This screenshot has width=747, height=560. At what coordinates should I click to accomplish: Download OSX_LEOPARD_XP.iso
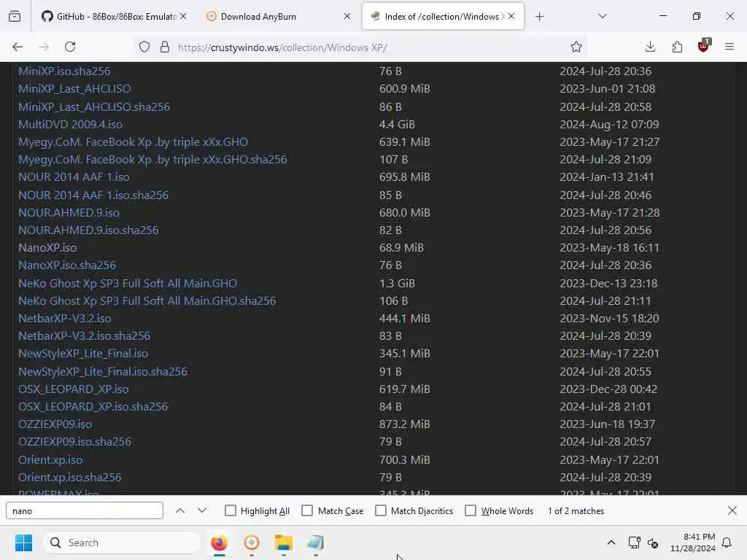pos(74,389)
